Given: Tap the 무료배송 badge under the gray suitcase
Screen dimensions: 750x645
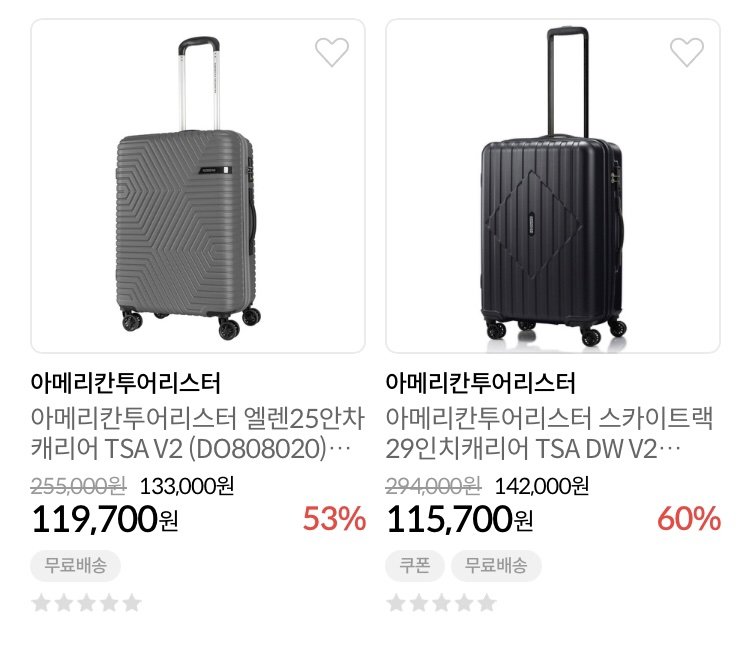Looking at the screenshot, I should tap(76, 566).
